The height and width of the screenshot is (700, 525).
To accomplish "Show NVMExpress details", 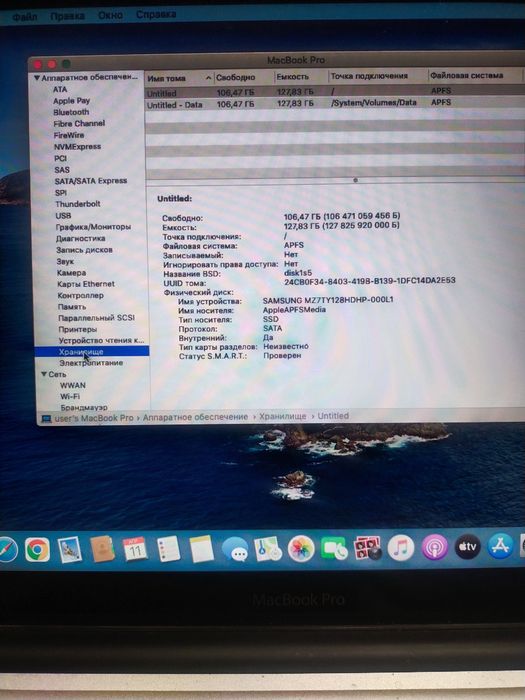I will [x=77, y=147].
